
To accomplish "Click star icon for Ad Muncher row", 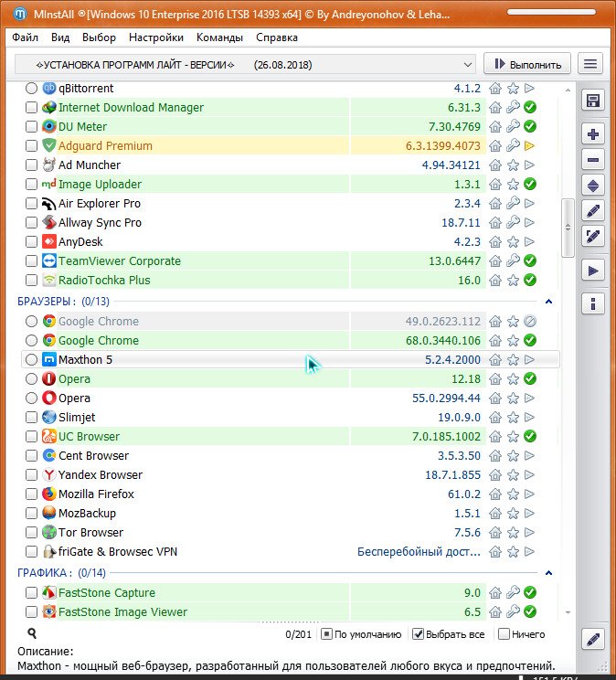I will coord(514,165).
